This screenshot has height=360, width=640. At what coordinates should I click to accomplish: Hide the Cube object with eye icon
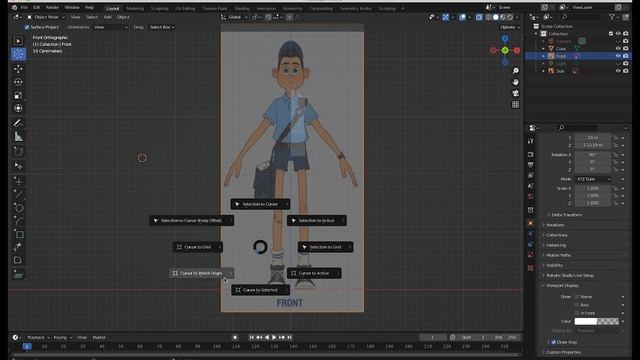coord(618,49)
